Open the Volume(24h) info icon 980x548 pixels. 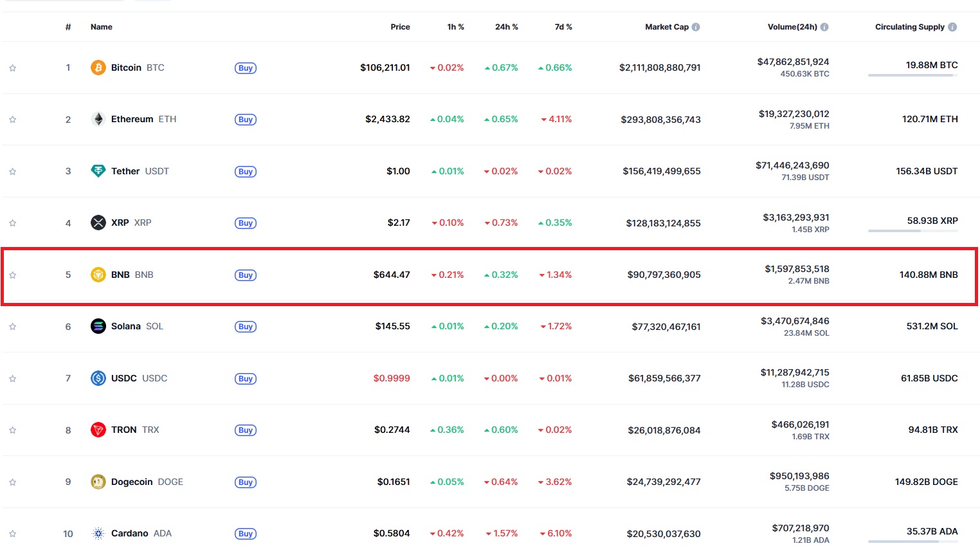(x=824, y=27)
